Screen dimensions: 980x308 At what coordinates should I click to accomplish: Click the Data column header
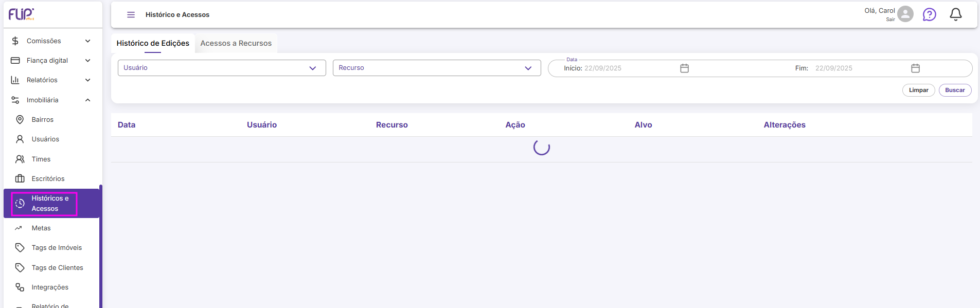point(127,125)
